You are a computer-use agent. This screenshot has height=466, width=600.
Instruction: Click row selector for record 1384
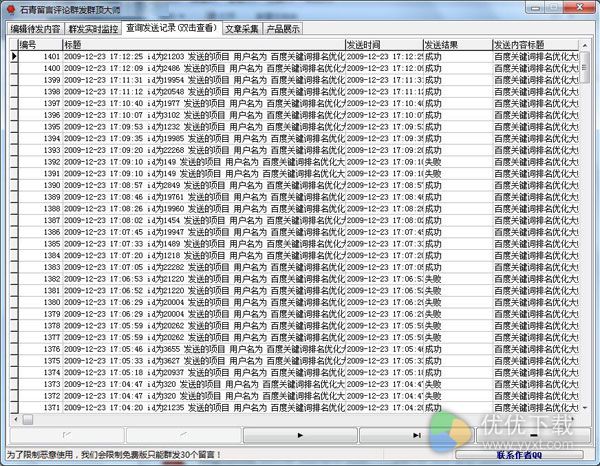[14, 256]
